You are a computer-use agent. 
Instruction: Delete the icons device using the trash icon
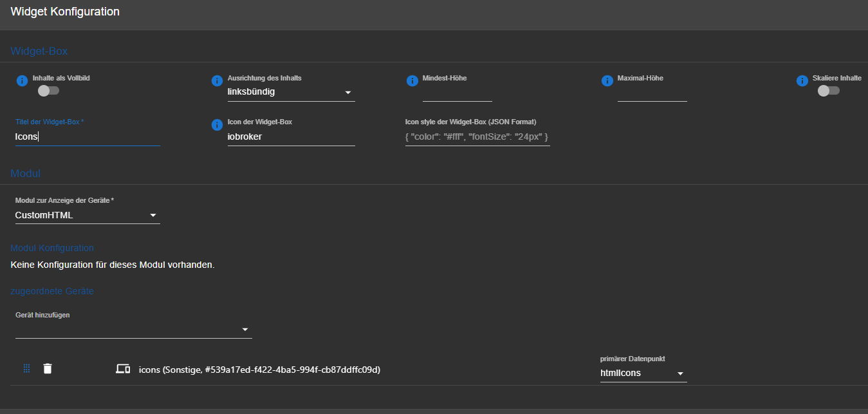(47, 368)
